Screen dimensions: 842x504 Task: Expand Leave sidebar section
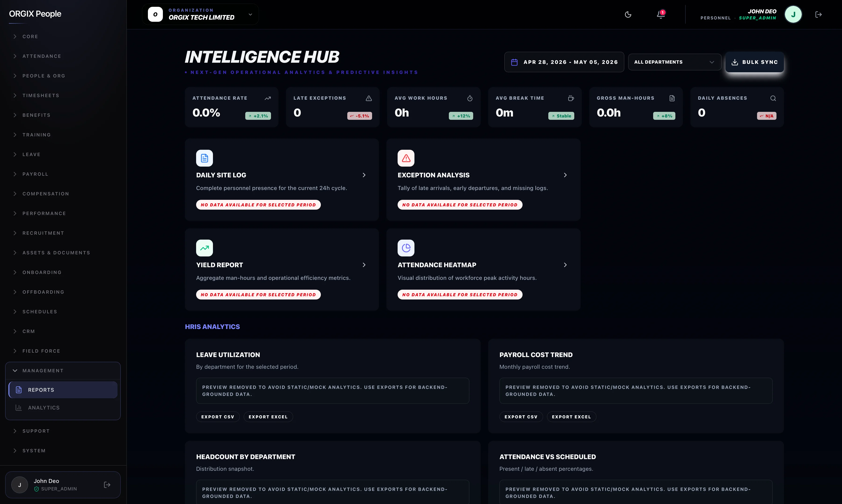pyautogui.click(x=63, y=154)
